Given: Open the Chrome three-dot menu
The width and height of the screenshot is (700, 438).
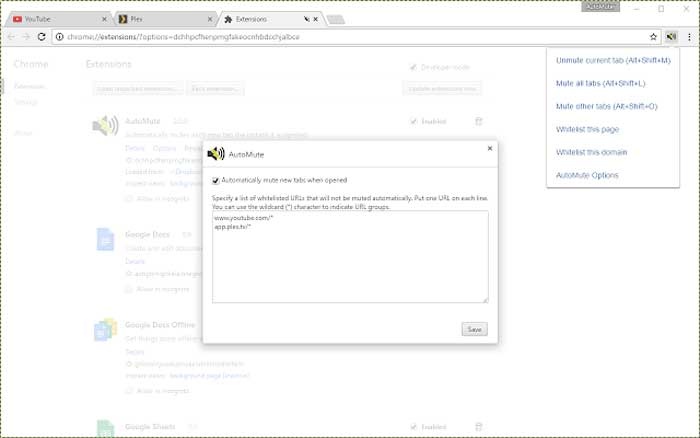Looking at the screenshot, I should click(689, 37).
